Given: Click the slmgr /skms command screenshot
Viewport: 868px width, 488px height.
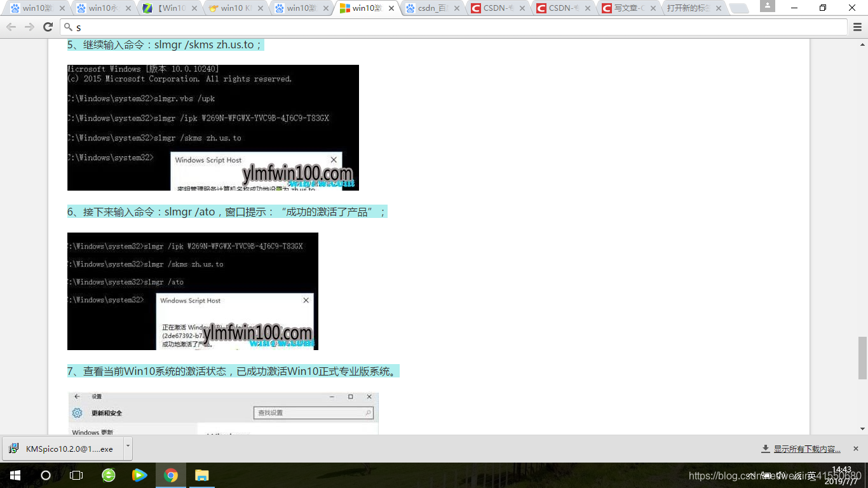Looking at the screenshot, I should coord(213,128).
